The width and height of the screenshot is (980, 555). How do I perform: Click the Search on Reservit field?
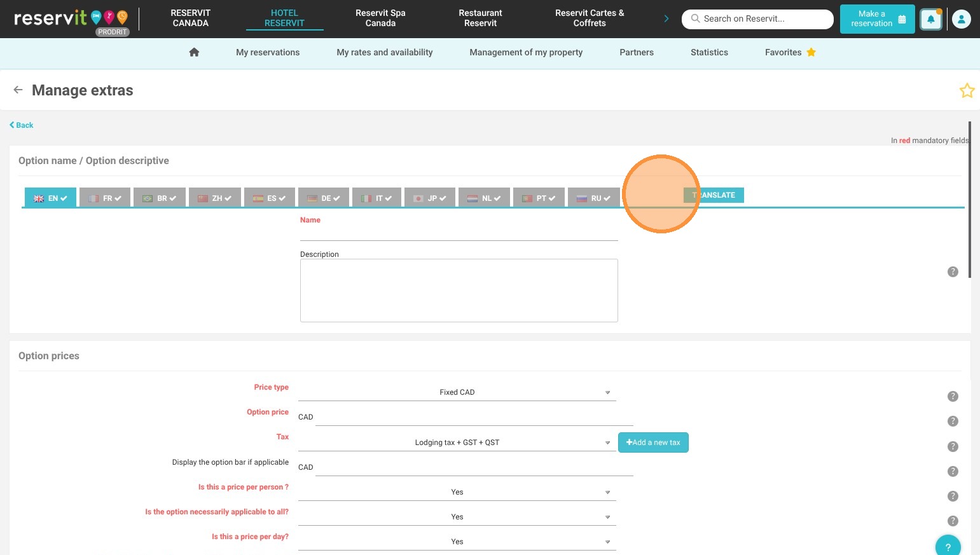[x=757, y=19]
